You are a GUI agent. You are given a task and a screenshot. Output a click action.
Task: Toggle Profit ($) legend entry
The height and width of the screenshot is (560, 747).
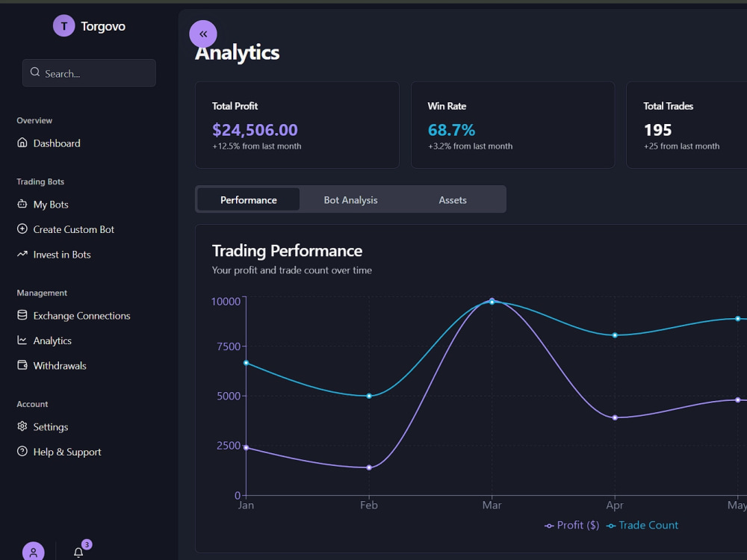[x=571, y=525]
